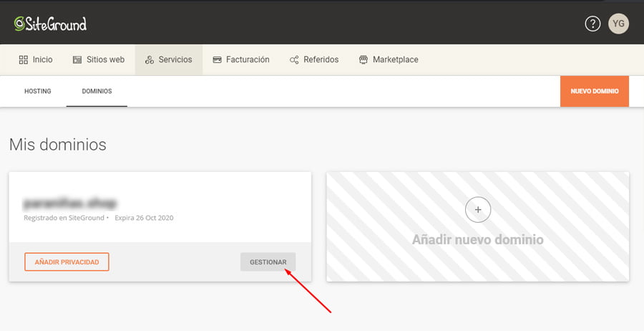
Task: Click the Servicios icon in navigation
Action: pos(150,59)
